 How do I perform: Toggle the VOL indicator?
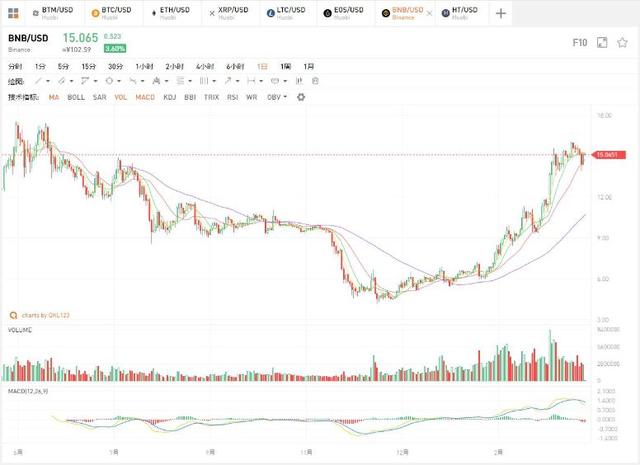pyautogui.click(x=121, y=97)
